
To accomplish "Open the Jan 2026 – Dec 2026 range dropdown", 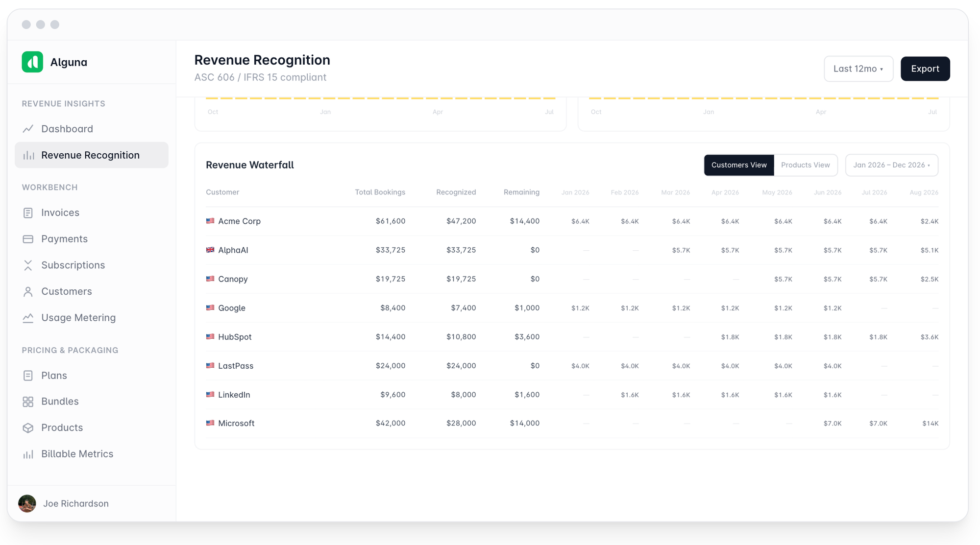I will [x=892, y=165].
